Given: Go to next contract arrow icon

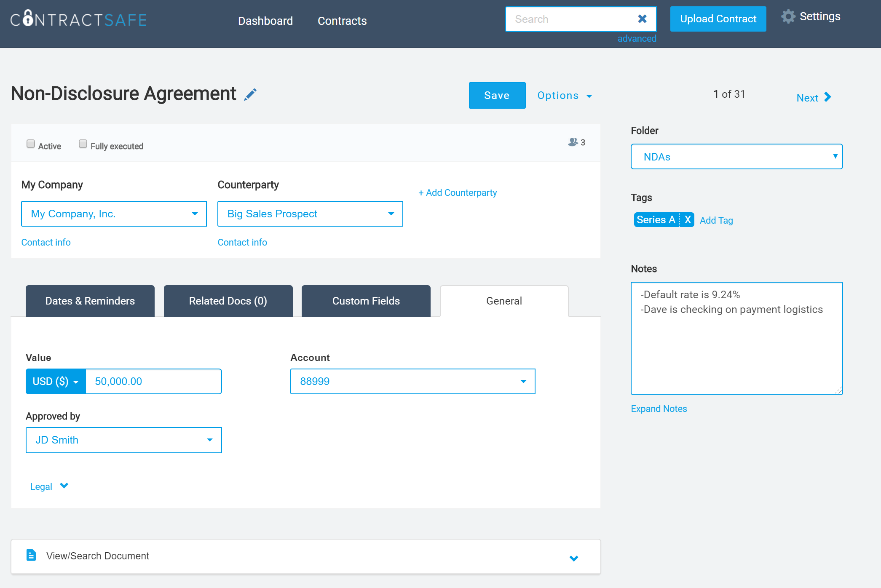Looking at the screenshot, I should pos(827,97).
